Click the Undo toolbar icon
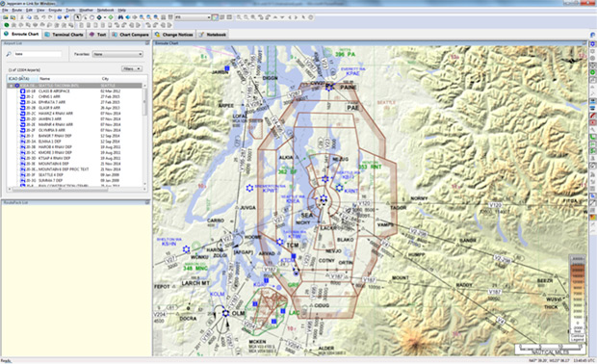 43,17
